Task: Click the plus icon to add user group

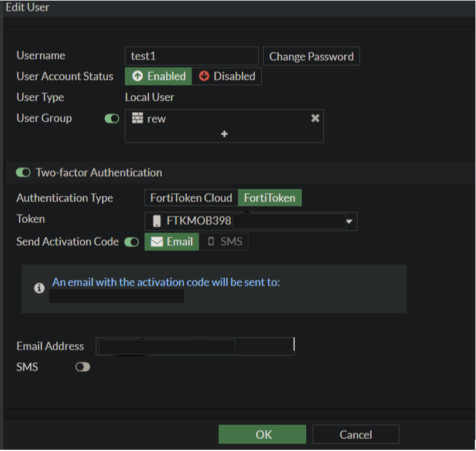Action: (x=224, y=134)
